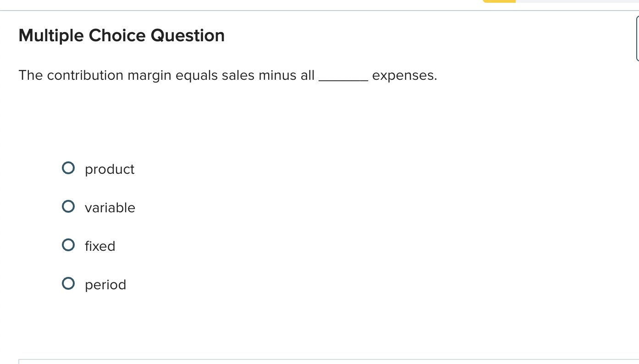Select the 'fixed' radio button
The width and height of the screenshot is (639, 364).
click(68, 245)
